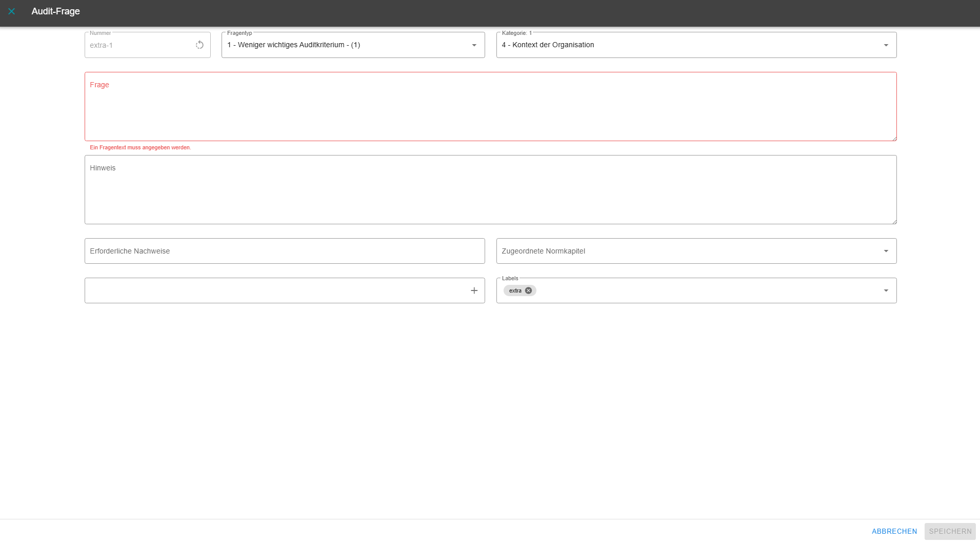Viewport: 980px width, 543px height.
Task: Expand the Kategorie dropdown arrow
Action: click(886, 45)
